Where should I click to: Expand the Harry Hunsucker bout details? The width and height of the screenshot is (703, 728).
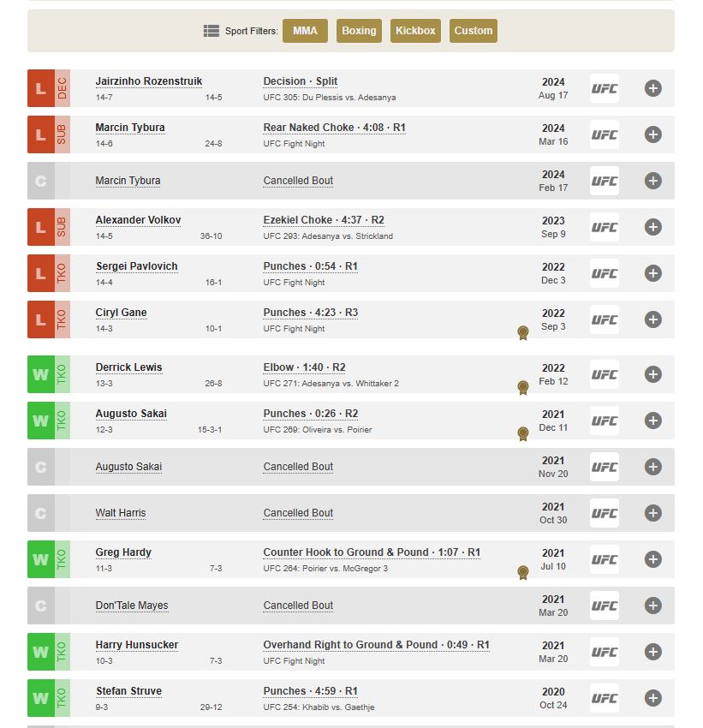[x=652, y=652]
